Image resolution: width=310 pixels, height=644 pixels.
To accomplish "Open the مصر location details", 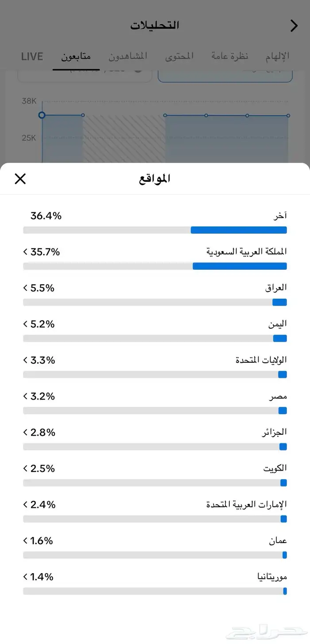I will point(25,397).
